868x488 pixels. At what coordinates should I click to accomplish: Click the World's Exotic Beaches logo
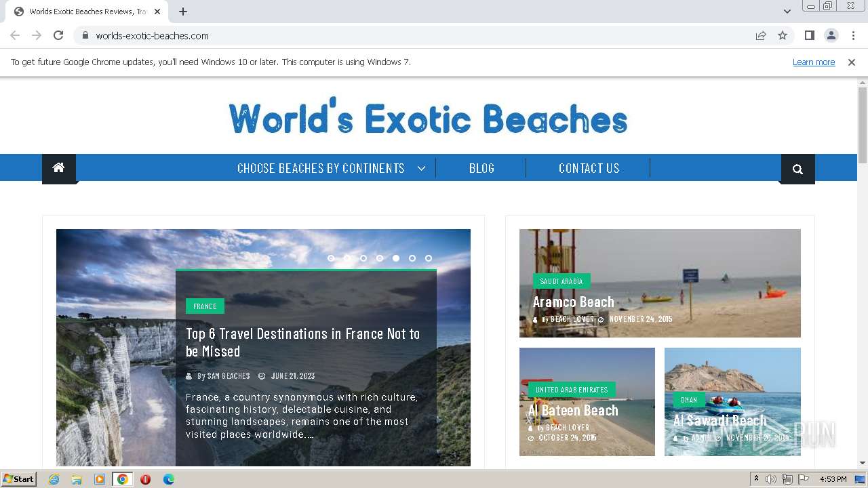(x=428, y=117)
